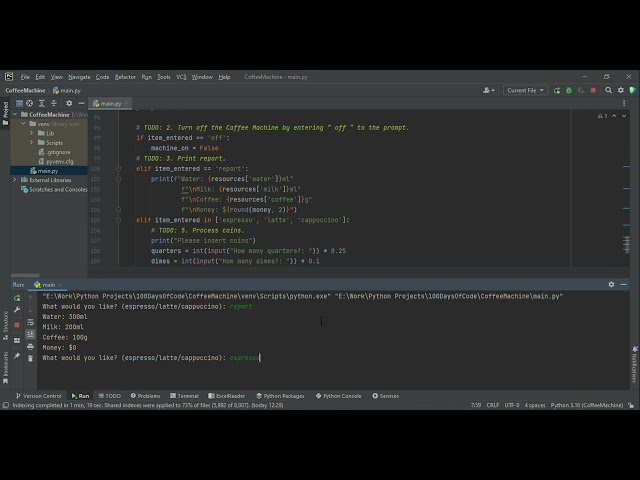Click the Clear All trash icon in Run console
The height and width of the screenshot is (480, 640).
point(30,358)
